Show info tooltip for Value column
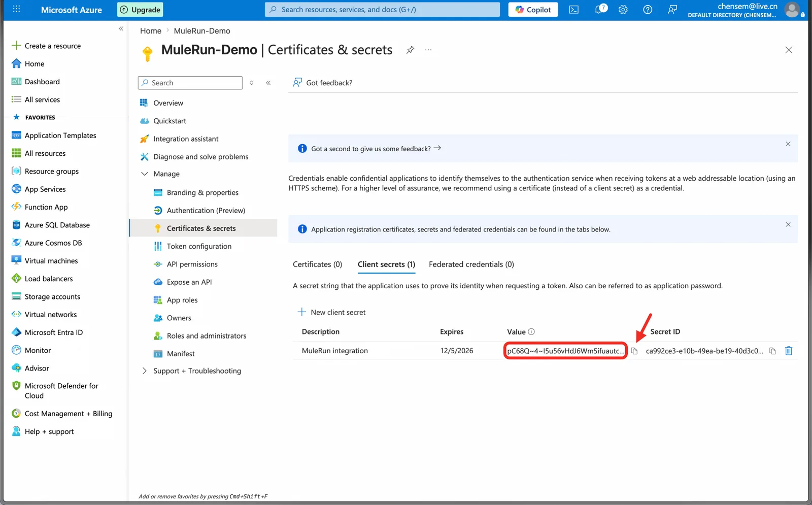Image resolution: width=812 pixels, height=505 pixels. [x=531, y=332]
